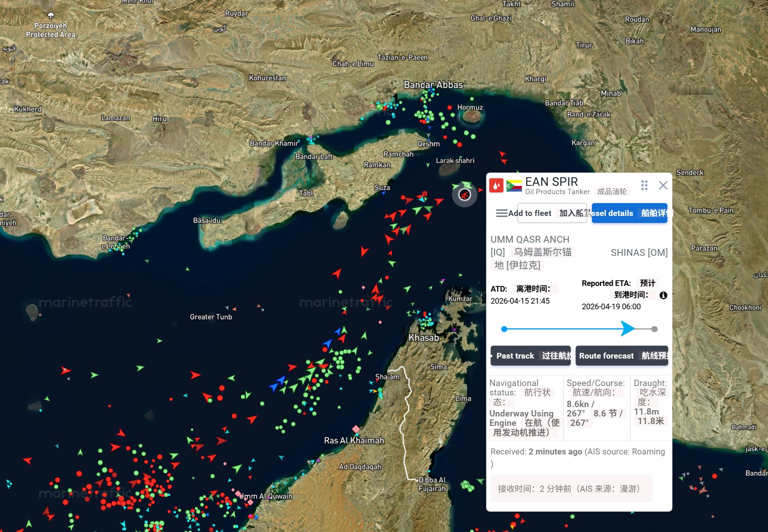Close the EAN SPIR vessel popup
This screenshot has height=532, width=768.
click(x=663, y=185)
